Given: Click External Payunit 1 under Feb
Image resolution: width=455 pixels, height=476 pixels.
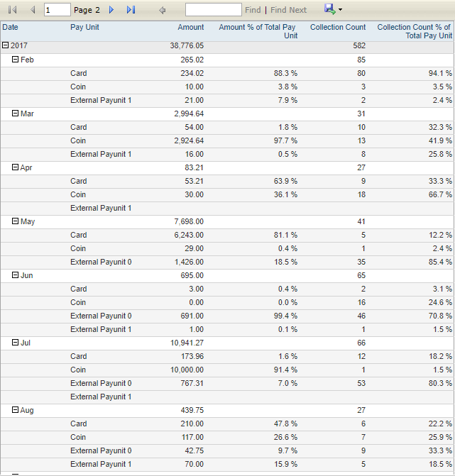Looking at the screenshot, I should coord(101,100).
